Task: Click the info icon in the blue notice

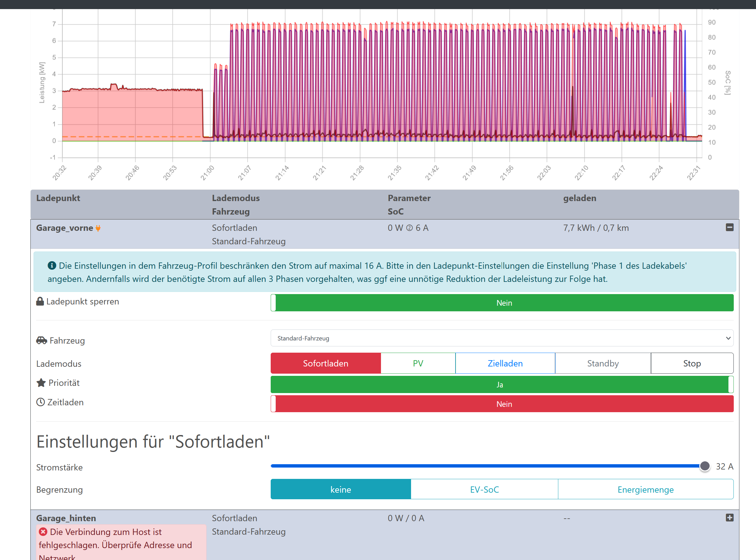Action: pos(51,265)
